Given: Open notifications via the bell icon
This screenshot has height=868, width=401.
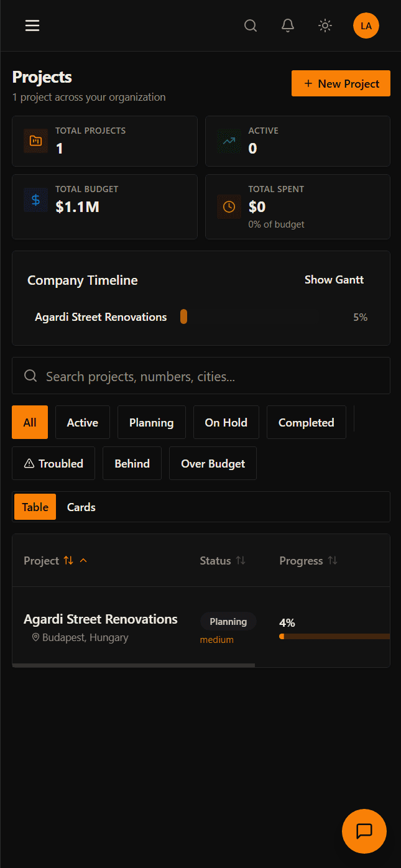Looking at the screenshot, I should click(x=288, y=25).
